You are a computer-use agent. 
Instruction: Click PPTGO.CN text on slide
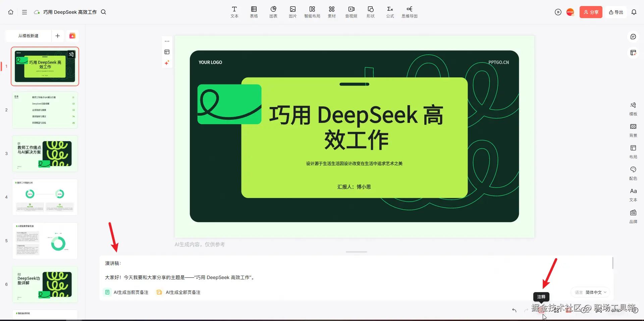[498, 62]
